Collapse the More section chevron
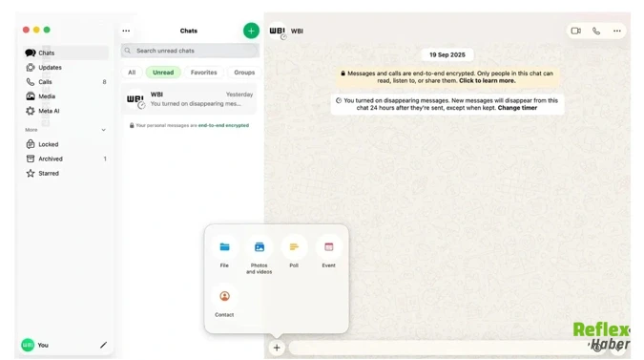The width and height of the screenshot is (644, 360). (x=103, y=130)
